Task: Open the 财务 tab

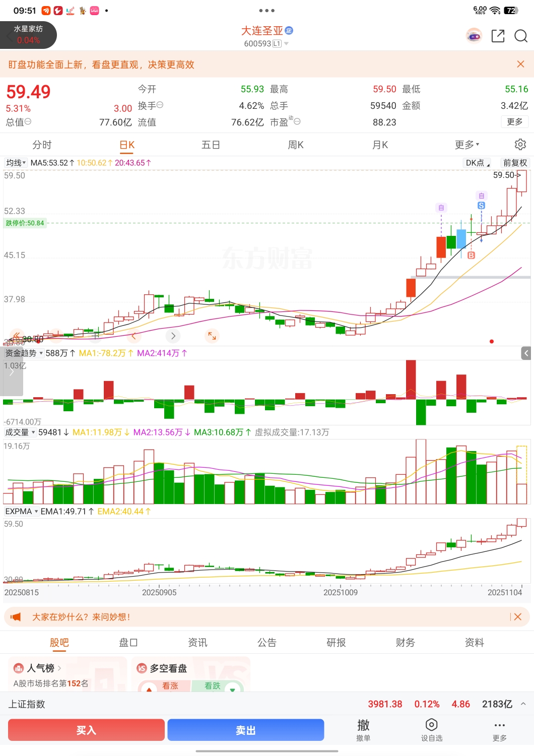Action: coord(405,643)
